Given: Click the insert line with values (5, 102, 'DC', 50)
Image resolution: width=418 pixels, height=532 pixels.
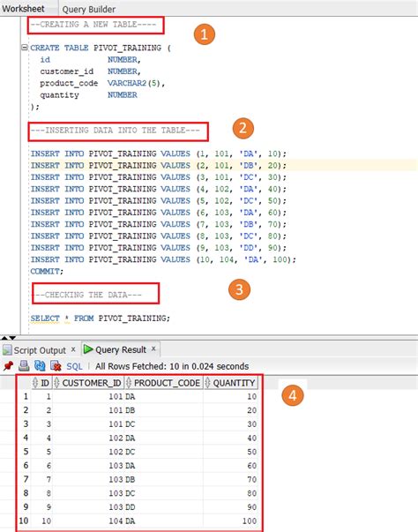Looking at the screenshot, I should tap(159, 200).
